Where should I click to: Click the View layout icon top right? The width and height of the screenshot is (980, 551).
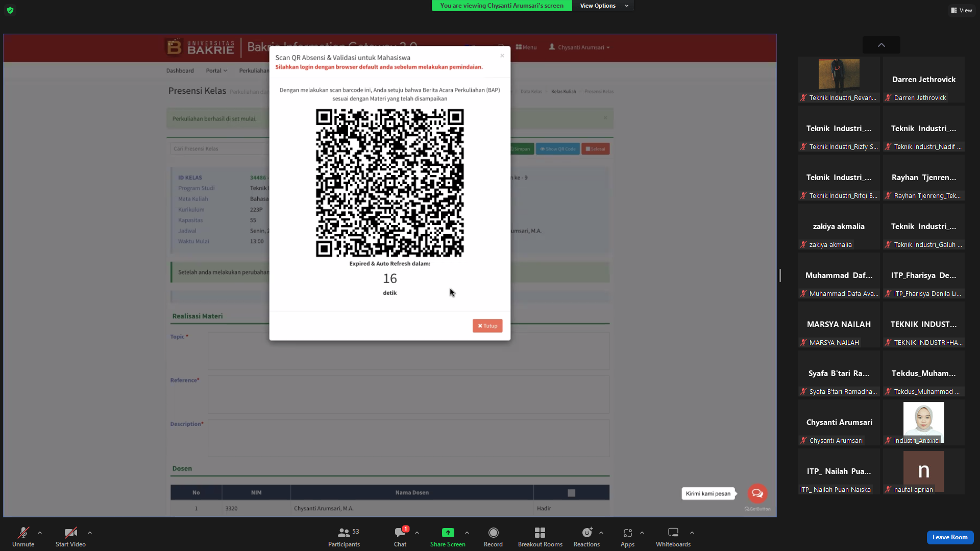tap(953, 10)
